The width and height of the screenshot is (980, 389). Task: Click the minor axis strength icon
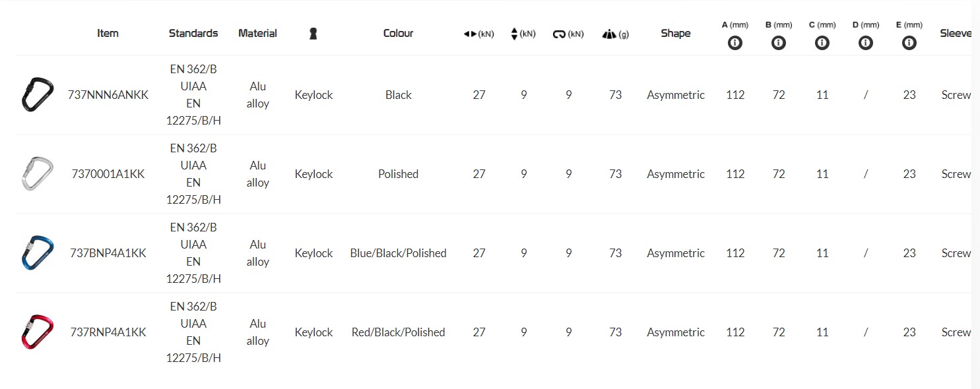[x=515, y=34]
